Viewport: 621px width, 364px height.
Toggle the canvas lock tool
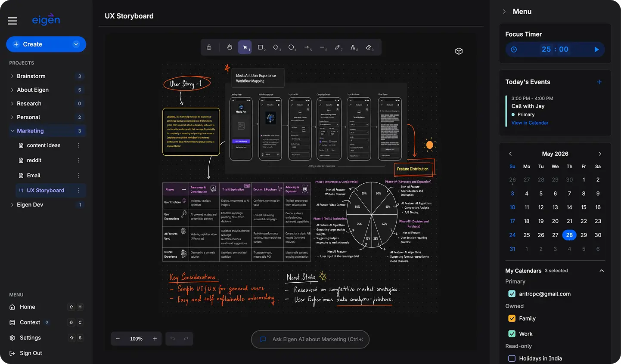click(x=209, y=47)
